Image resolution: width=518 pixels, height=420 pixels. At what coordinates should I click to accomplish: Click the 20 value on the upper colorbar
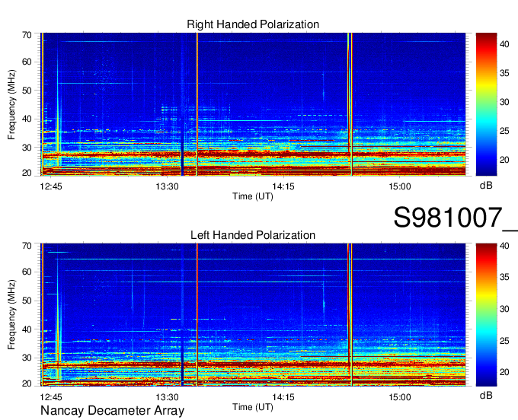point(504,160)
